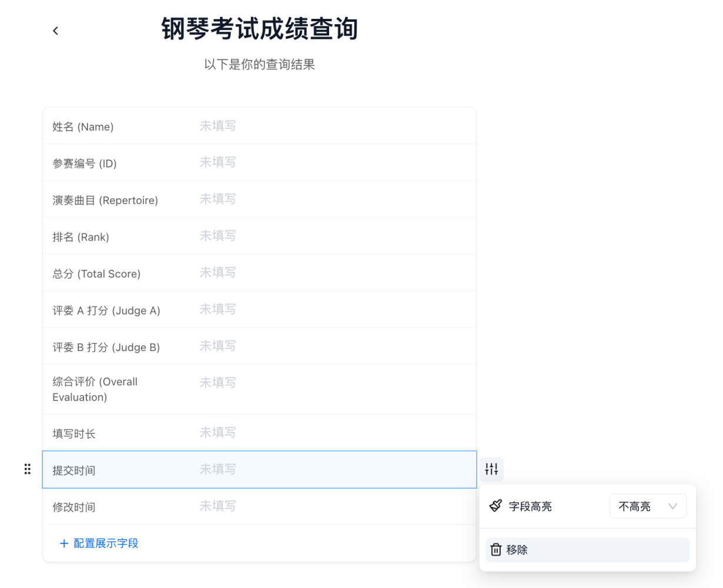The height and width of the screenshot is (588, 723).
Task: Select the 参赛编号 (ID) field row
Action: (259, 162)
